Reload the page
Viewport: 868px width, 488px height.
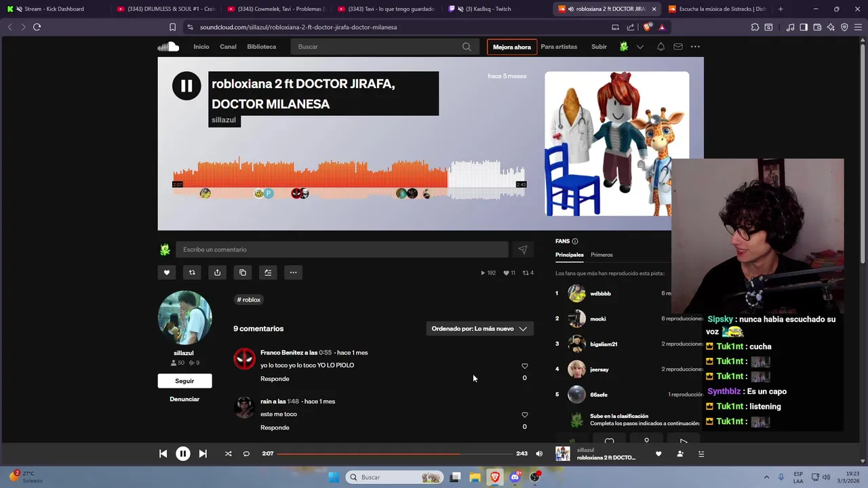37,27
